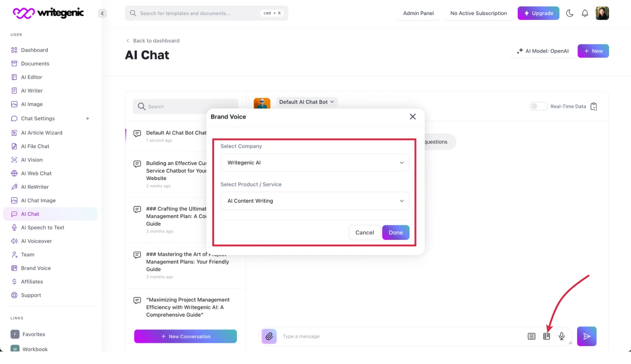Screen dimensions: 631x364
Task: Open Brand Voice icon in message bar
Action: 547,336
